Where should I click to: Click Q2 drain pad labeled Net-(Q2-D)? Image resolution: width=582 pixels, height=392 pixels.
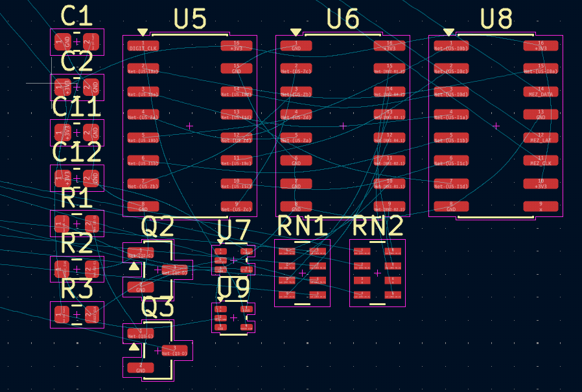pyautogui.click(x=175, y=270)
